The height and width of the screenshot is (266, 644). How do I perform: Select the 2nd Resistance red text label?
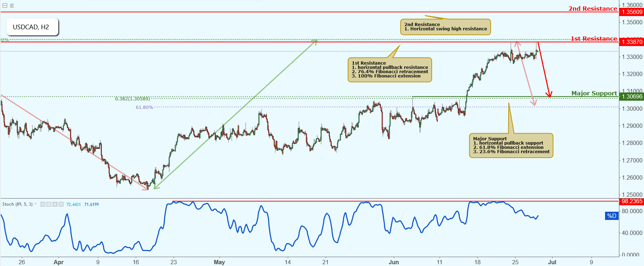pos(593,9)
